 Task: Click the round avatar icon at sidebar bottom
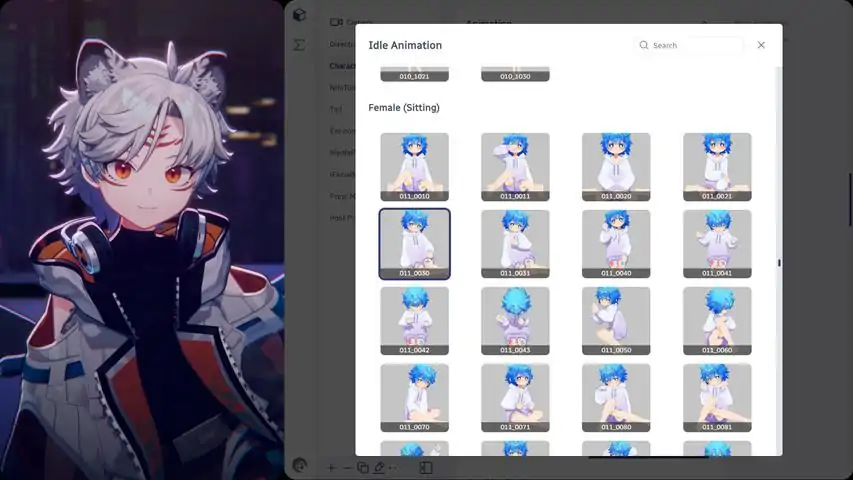click(x=299, y=465)
